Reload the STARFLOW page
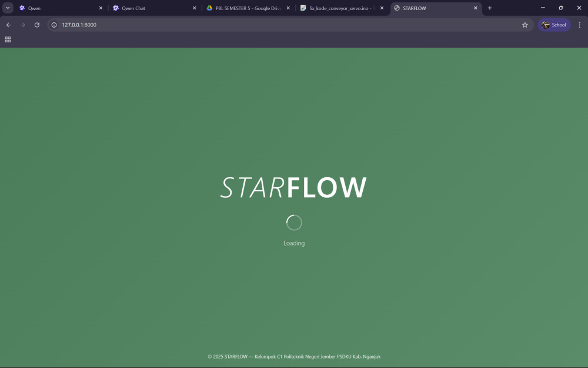This screenshot has height=368, width=588. pos(37,25)
